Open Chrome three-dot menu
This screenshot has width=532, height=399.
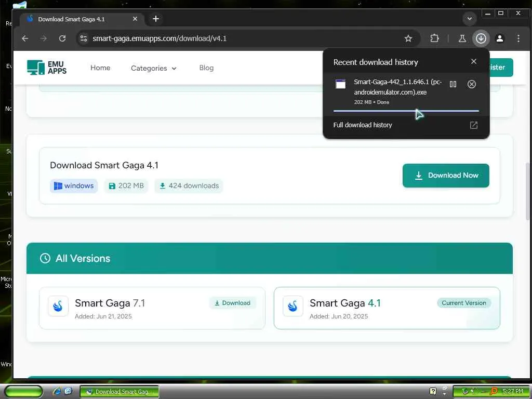pyautogui.click(x=518, y=38)
